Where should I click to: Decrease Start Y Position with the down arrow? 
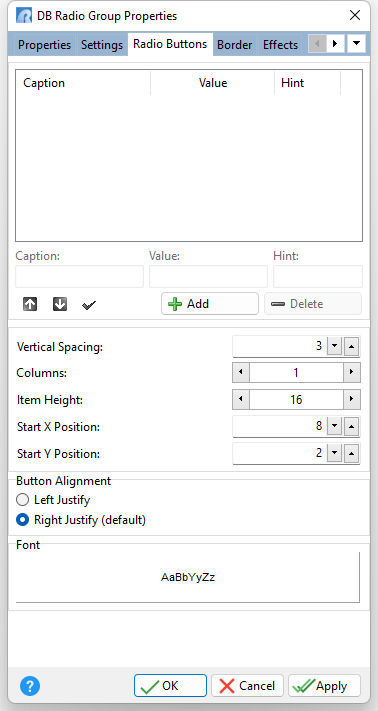[334, 453]
